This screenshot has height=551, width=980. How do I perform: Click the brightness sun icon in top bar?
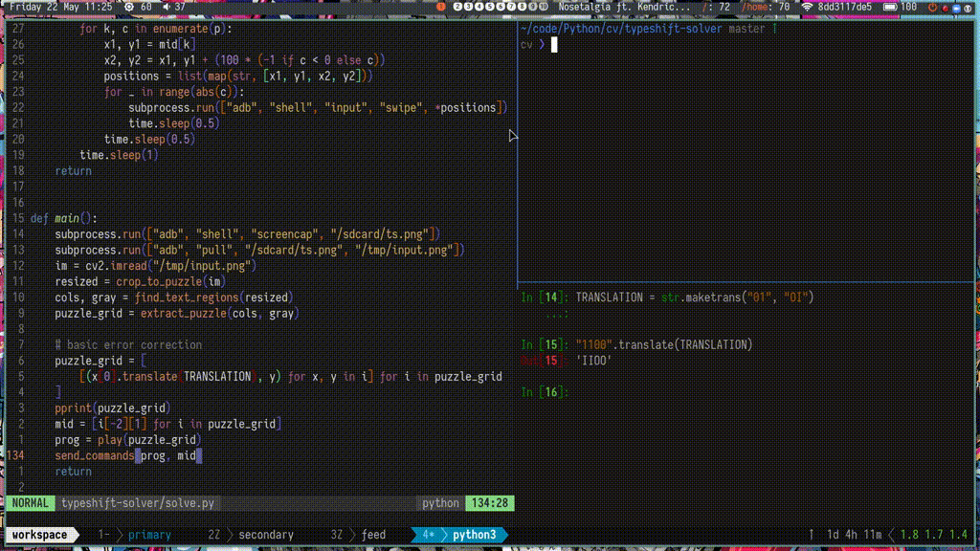tap(129, 7)
